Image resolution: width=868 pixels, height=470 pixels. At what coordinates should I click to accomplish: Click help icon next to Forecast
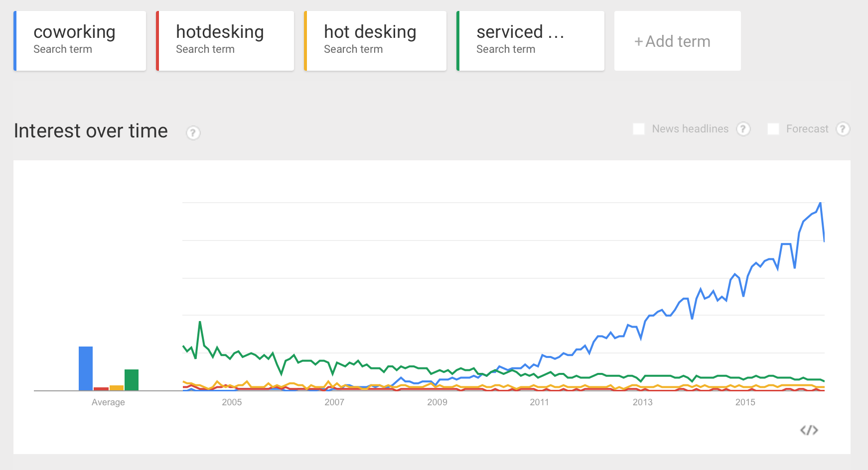coord(843,129)
